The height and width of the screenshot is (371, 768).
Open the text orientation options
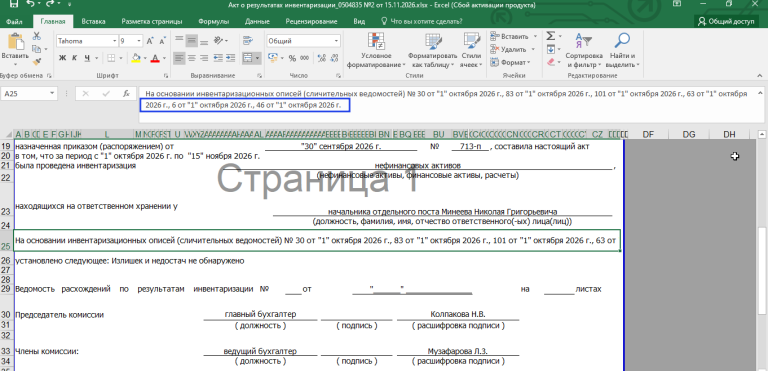221,41
